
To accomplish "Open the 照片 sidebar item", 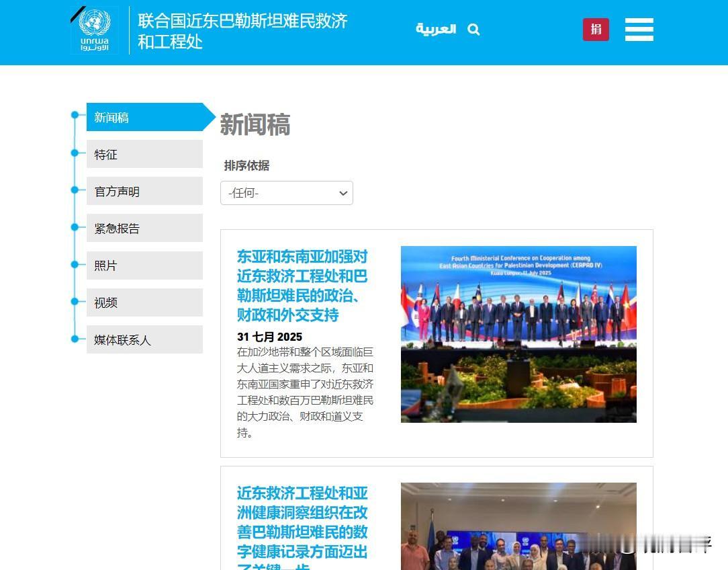I will [x=144, y=266].
